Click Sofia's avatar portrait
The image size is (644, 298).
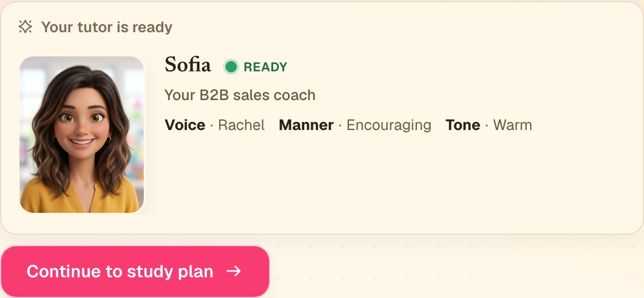tap(82, 135)
